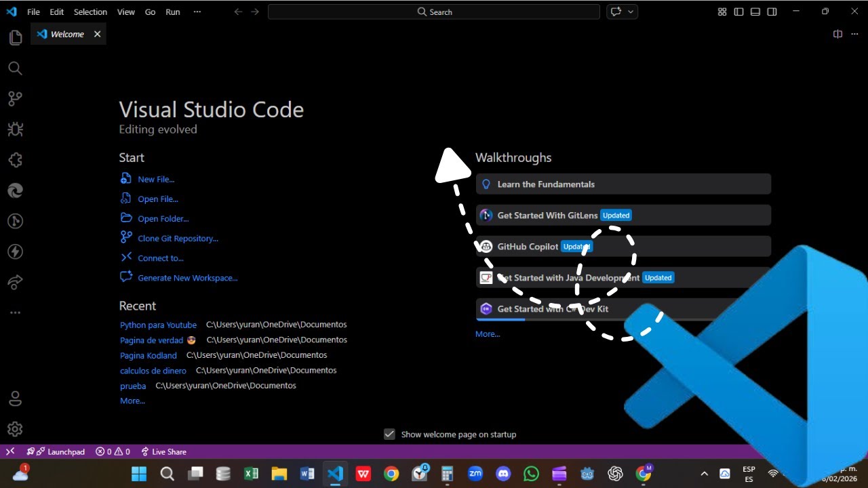This screenshot has width=868, height=488.
Task: Open the Go menu
Action: click(150, 12)
